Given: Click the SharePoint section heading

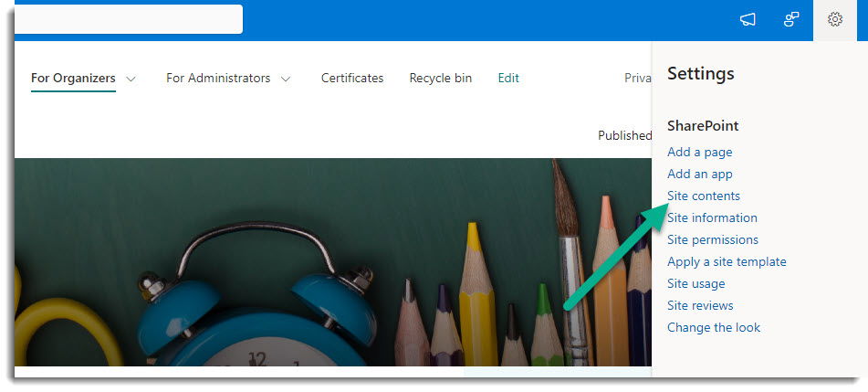Looking at the screenshot, I should coord(703,126).
